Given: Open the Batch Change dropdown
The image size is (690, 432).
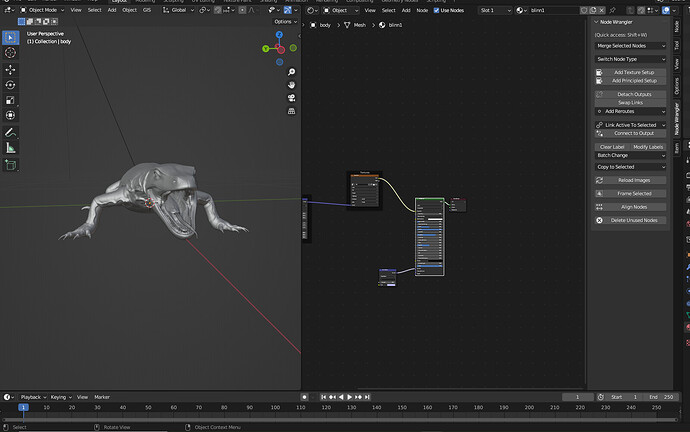Looking at the screenshot, I should tap(631, 155).
